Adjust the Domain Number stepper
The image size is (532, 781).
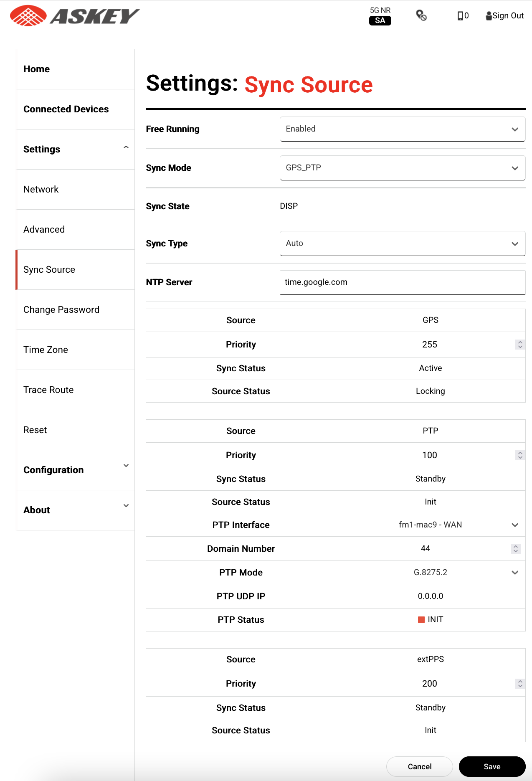[x=515, y=549]
